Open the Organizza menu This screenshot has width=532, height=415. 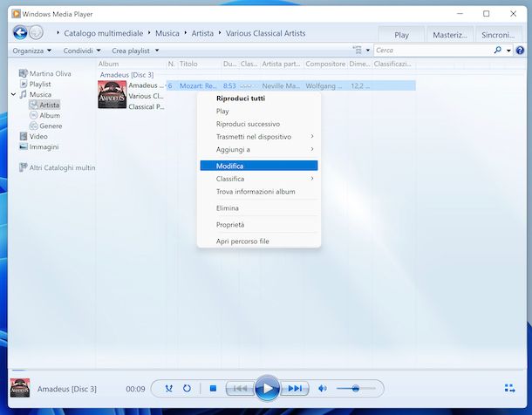[x=32, y=51]
